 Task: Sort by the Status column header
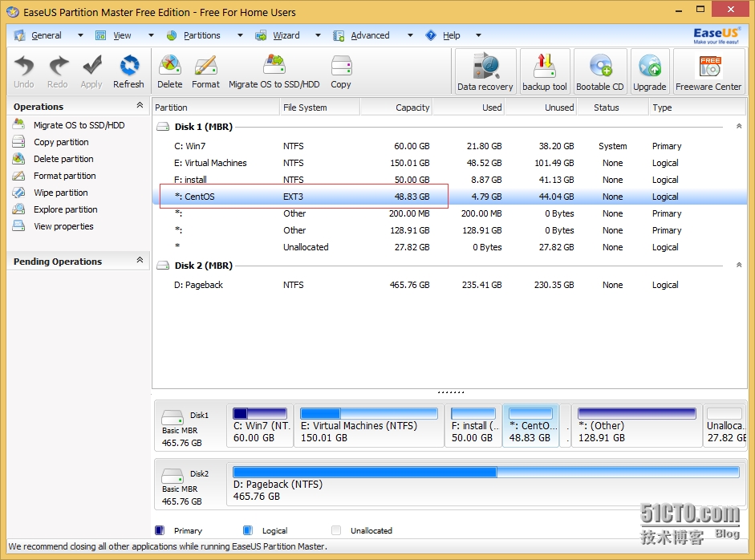point(613,108)
